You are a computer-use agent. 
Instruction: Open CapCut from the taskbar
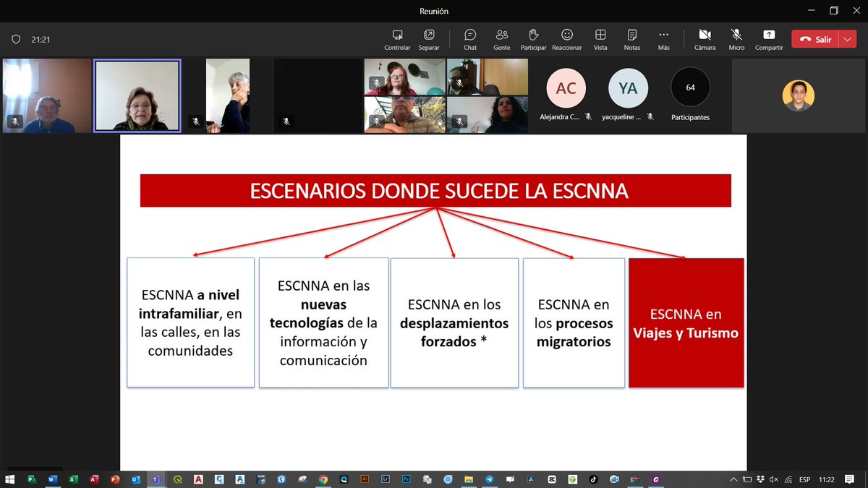pos(552,479)
